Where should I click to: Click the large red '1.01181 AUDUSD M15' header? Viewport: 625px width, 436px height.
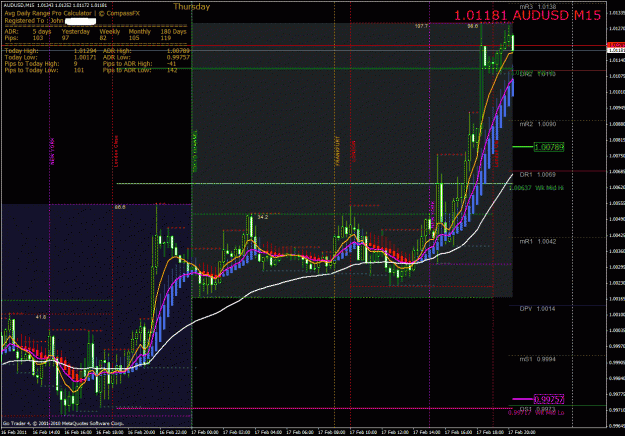point(527,15)
